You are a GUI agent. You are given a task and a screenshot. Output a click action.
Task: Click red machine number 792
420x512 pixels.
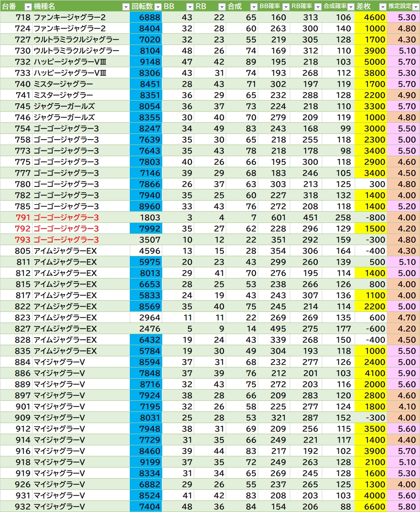click(x=16, y=228)
